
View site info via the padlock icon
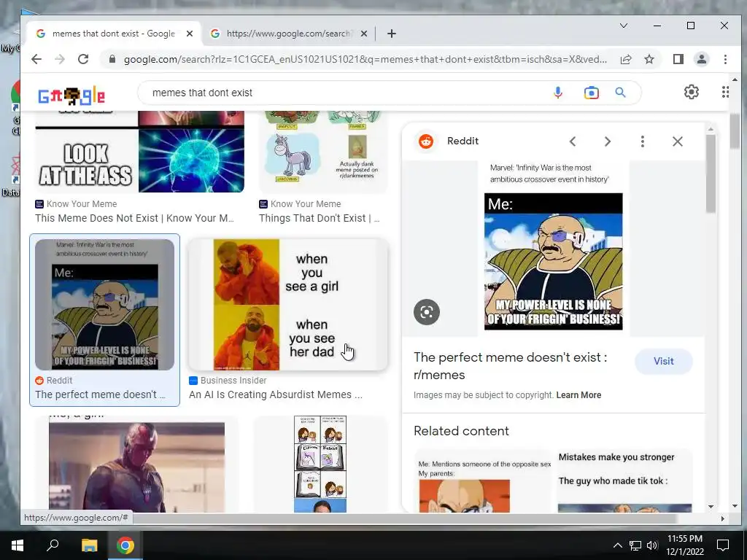point(112,59)
